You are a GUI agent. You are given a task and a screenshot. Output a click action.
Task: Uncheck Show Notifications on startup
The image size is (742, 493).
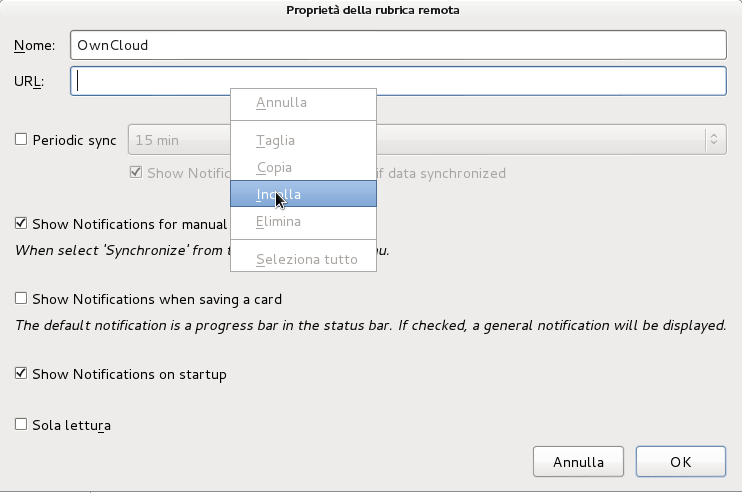tap(21, 374)
